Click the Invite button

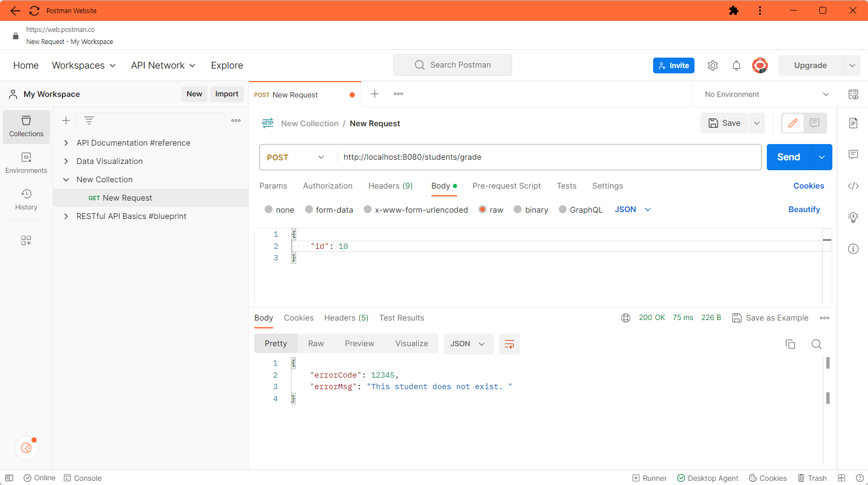point(674,65)
